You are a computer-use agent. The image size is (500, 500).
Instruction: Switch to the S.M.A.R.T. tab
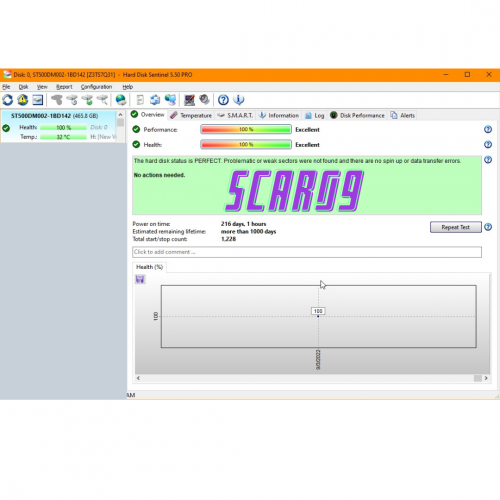(x=235, y=115)
